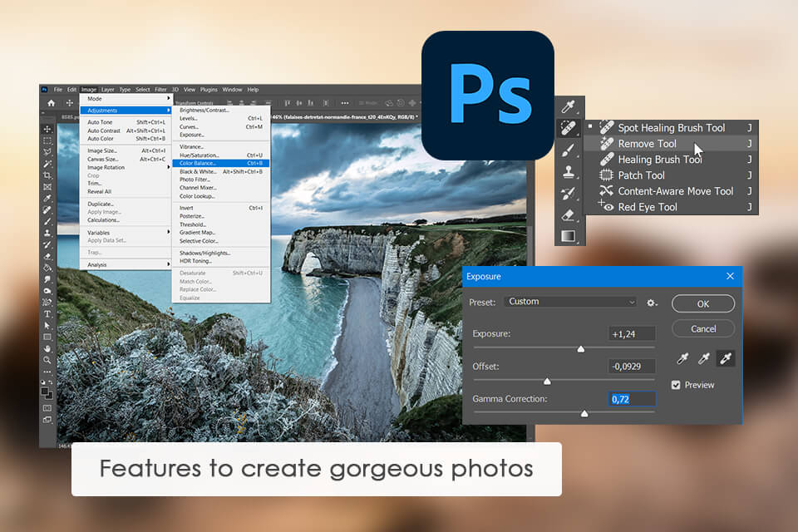Change screen mode at toolbar bottom

[x=47, y=420]
